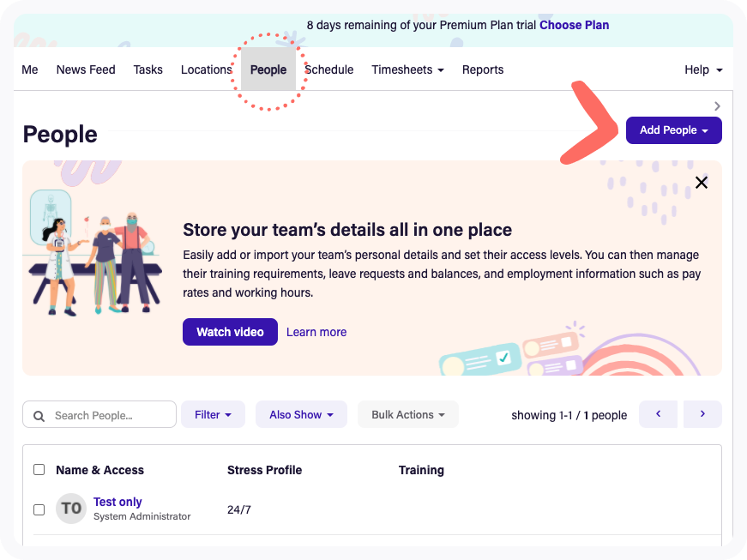Go to next page of people
This screenshot has width=747, height=560.
click(702, 414)
